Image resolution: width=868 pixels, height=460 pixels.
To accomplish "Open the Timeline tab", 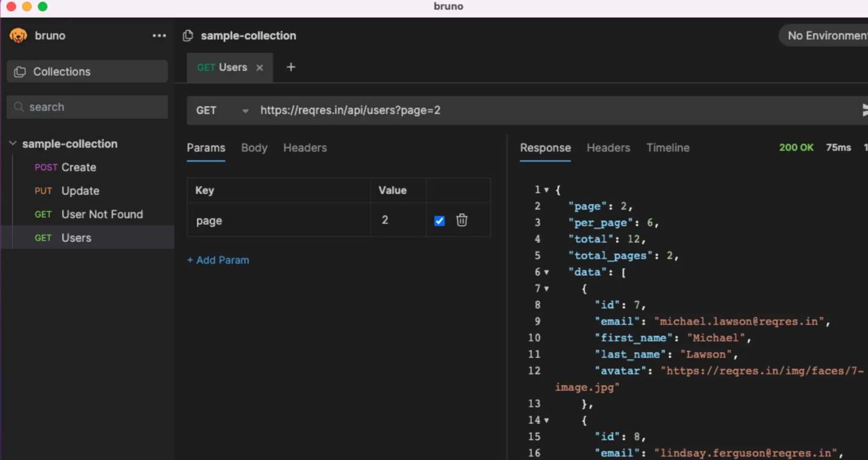I will 668,148.
